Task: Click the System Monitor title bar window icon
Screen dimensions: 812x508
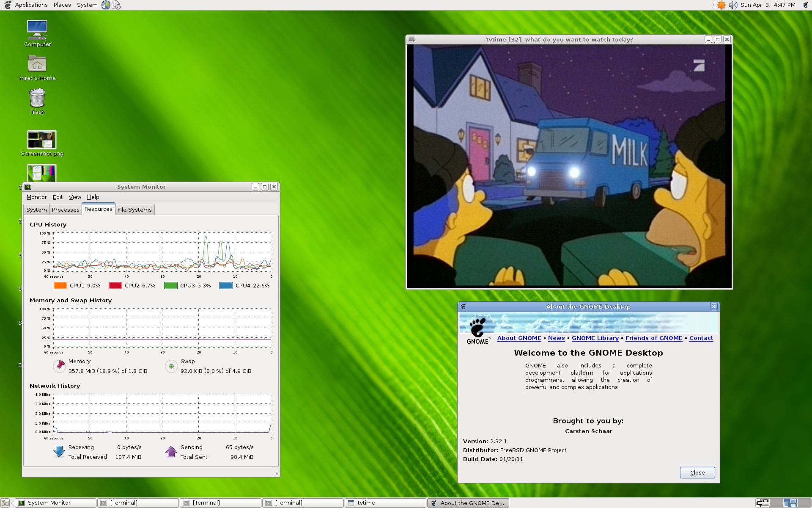Action: [x=28, y=187]
